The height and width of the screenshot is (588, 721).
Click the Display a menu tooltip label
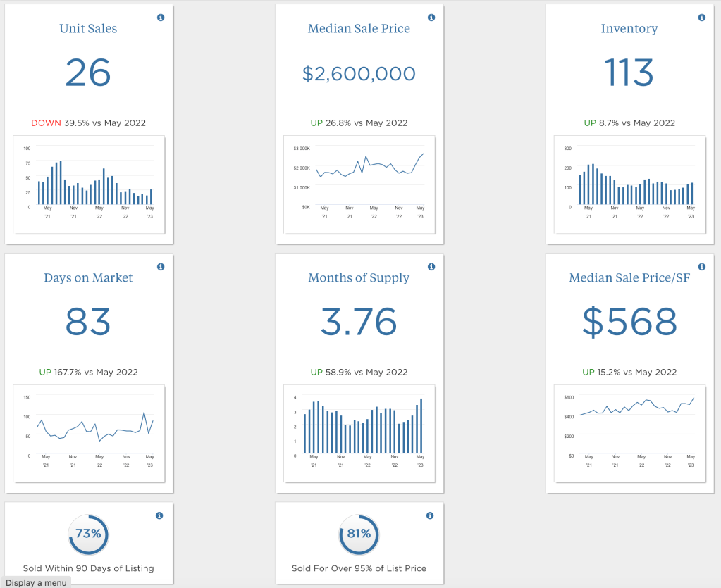click(x=36, y=582)
